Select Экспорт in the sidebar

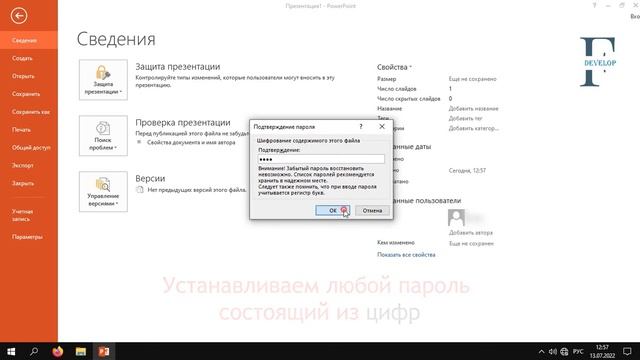click(29, 166)
